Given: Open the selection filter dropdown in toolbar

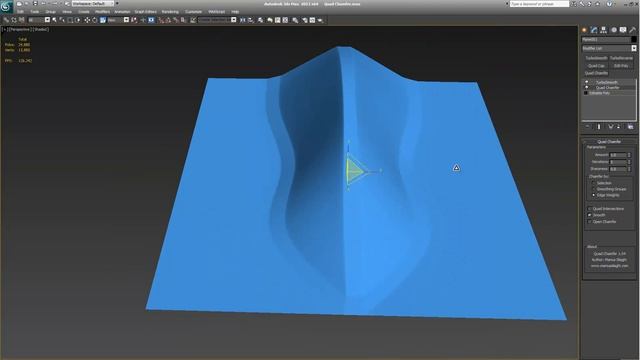Looking at the screenshot, I should (x=39, y=20).
